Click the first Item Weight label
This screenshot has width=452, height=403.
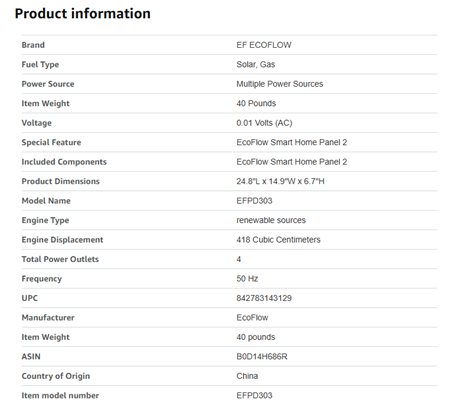[46, 104]
